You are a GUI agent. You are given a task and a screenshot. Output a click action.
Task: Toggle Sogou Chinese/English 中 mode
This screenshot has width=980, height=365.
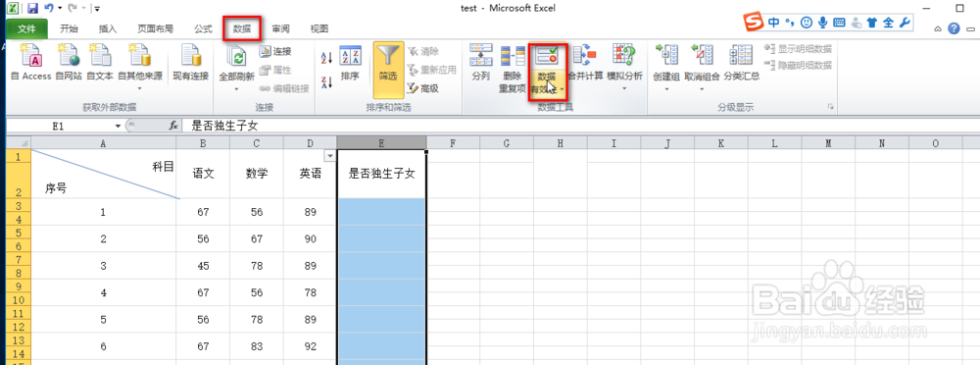tap(774, 23)
